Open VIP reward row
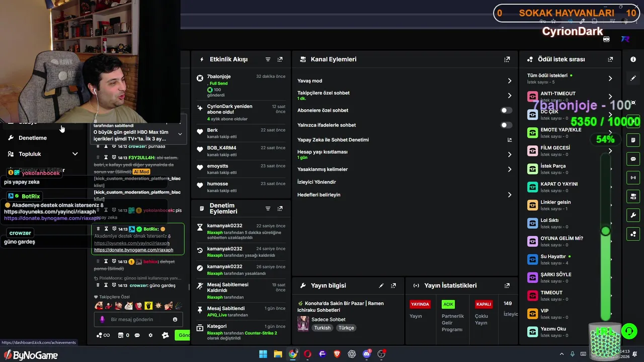Screen dimensions: 644x362 coord(570,314)
